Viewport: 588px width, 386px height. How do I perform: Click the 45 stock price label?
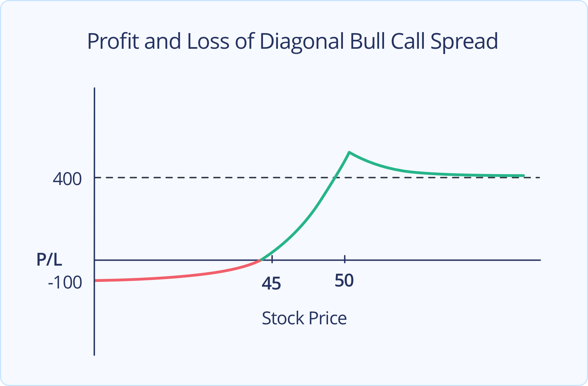pyautogui.click(x=271, y=284)
